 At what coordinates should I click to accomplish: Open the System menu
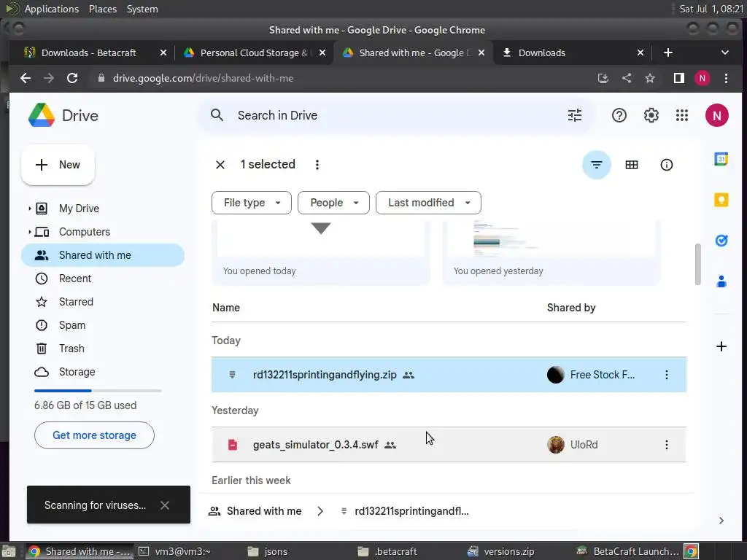[x=142, y=9]
